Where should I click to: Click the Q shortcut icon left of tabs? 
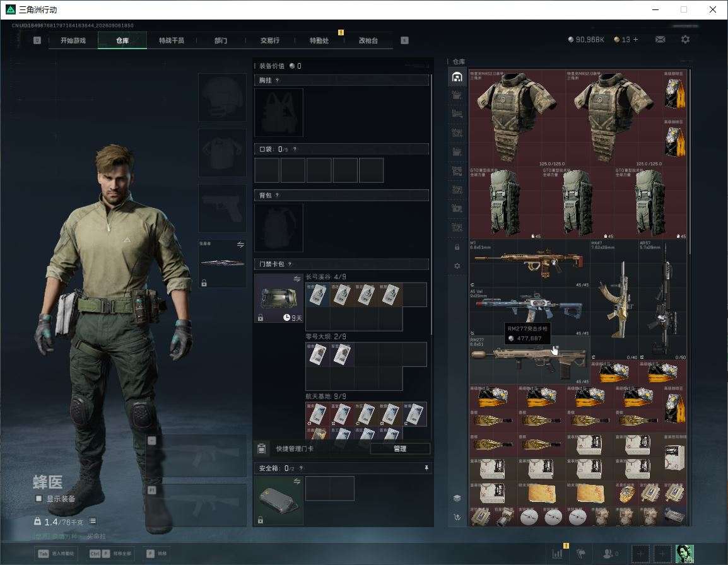pyautogui.click(x=37, y=40)
